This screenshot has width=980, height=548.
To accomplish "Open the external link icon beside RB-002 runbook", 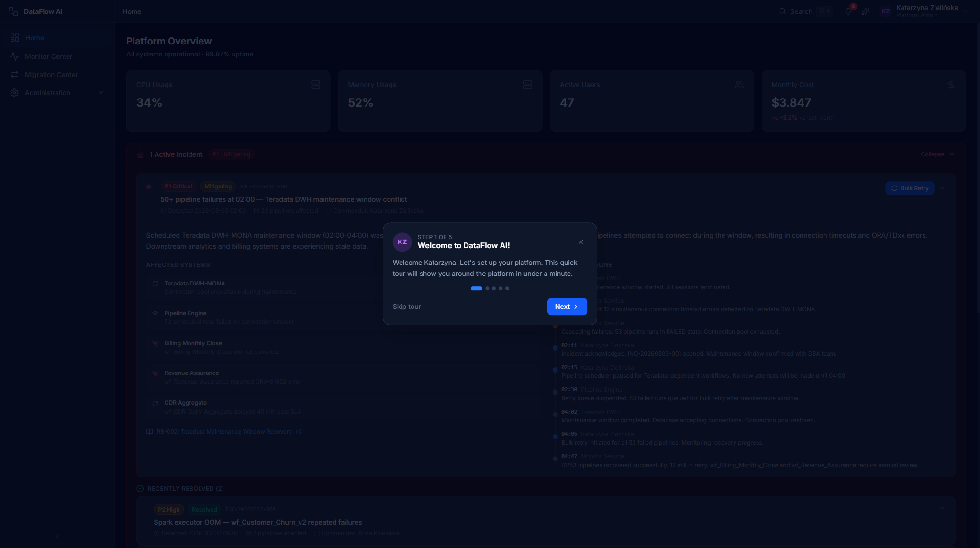I will click(x=299, y=432).
